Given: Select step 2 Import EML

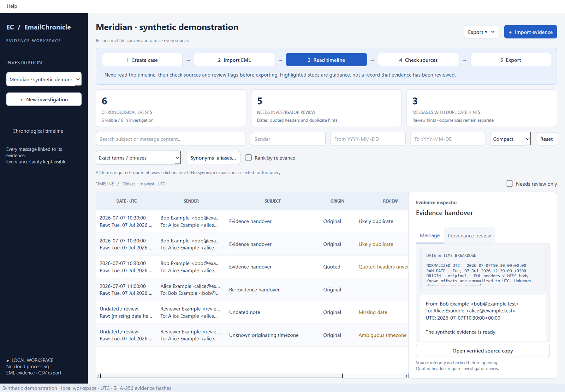Looking at the screenshot, I should (234, 60).
